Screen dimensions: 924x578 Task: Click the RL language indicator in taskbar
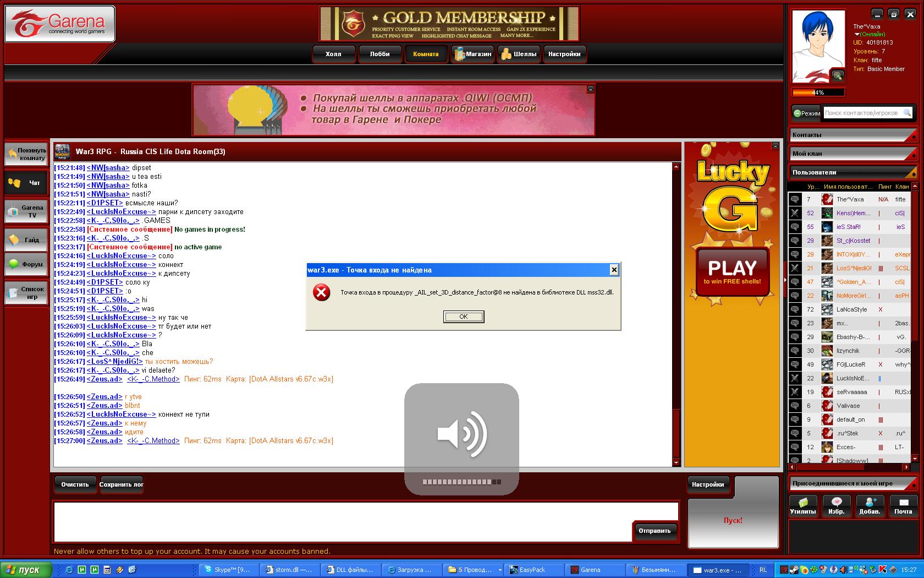click(763, 570)
